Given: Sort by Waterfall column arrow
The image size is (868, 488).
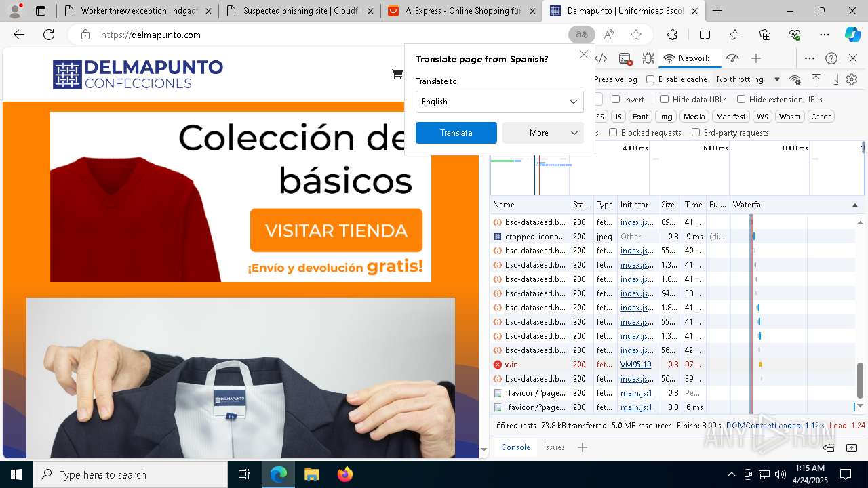Looking at the screenshot, I should (855, 205).
